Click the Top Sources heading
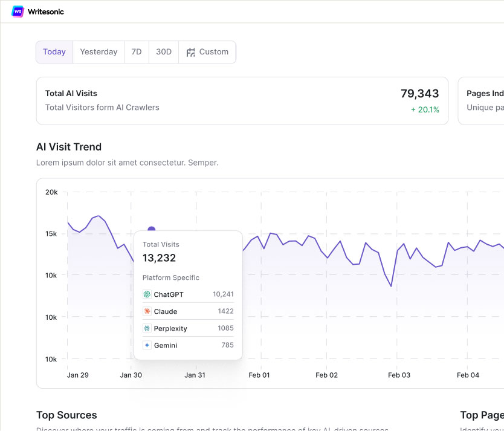This screenshot has height=431, width=504. point(66,415)
